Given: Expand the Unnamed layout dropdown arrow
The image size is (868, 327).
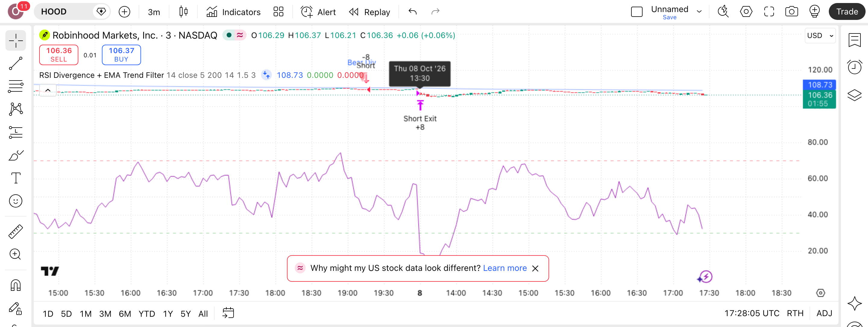Looking at the screenshot, I should [x=700, y=12].
